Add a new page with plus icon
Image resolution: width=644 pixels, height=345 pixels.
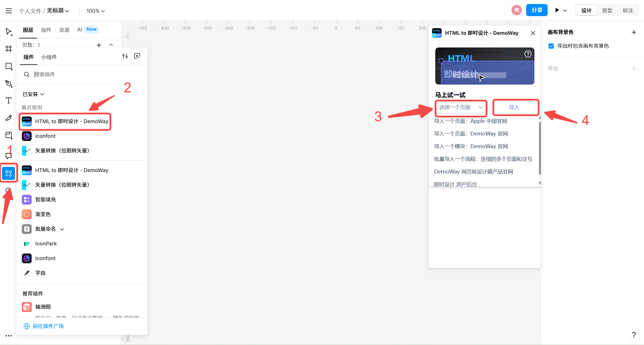pyautogui.click(x=99, y=45)
